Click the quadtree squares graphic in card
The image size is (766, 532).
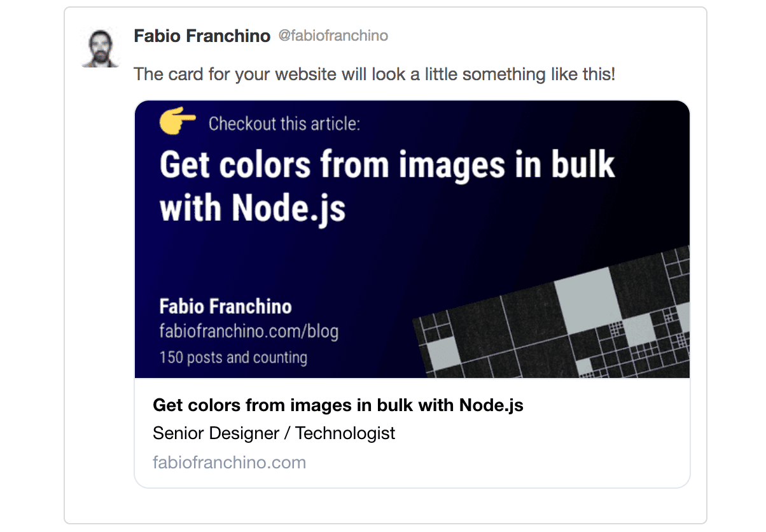[x=552, y=312]
